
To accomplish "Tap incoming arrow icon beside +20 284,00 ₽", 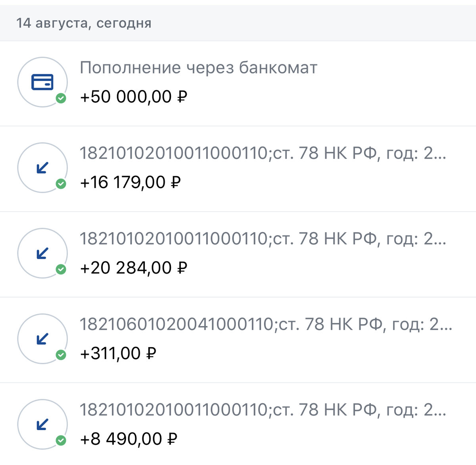I will 42,253.
